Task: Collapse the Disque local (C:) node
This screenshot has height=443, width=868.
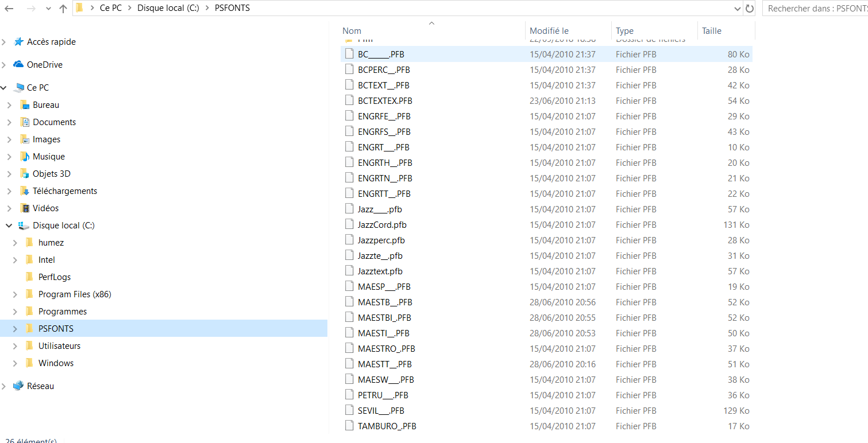Action: coord(9,226)
